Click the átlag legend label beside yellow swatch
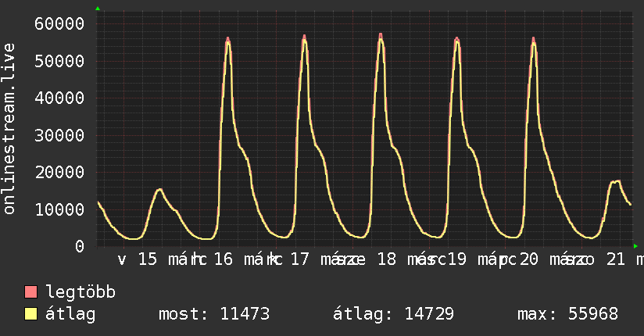 coord(70,314)
